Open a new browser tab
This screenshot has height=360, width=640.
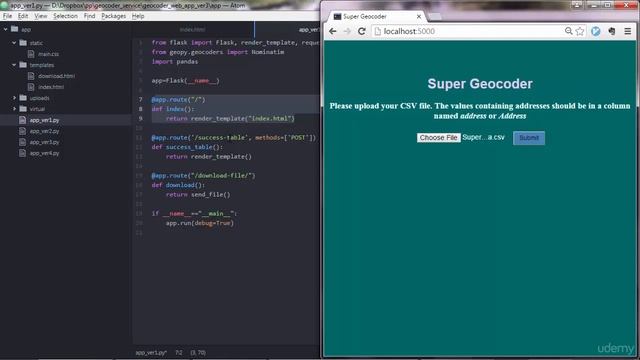435,17
